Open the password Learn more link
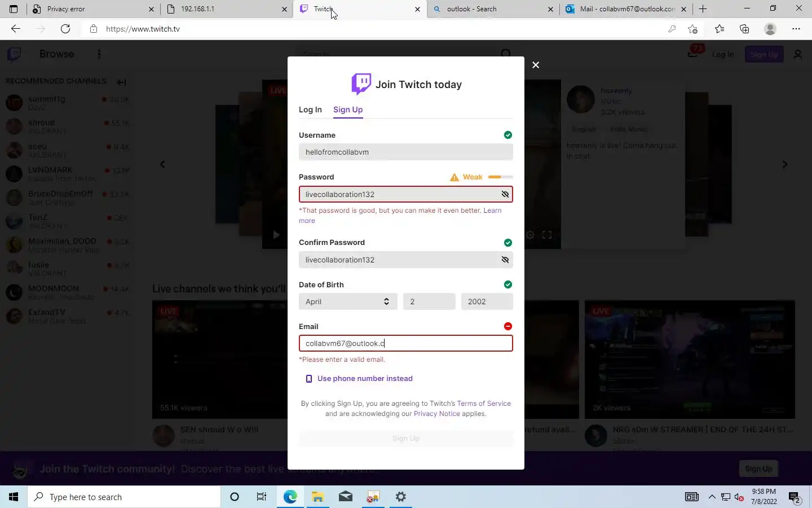The image size is (812, 508). (x=492, y=211)
